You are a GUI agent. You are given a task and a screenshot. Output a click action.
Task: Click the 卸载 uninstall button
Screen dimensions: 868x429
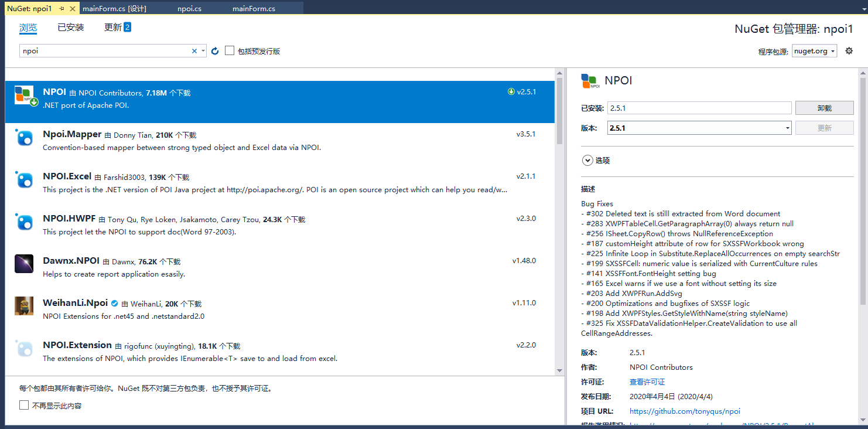coord(825,108)
